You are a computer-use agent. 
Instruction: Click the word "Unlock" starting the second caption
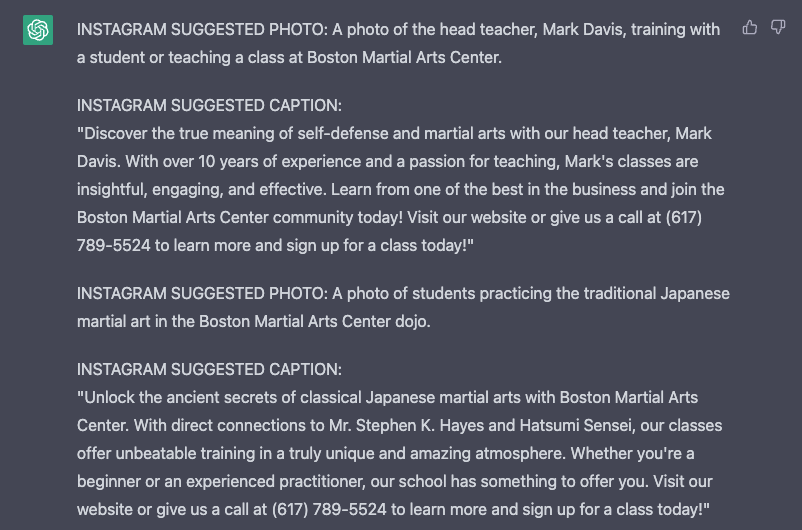pos(106,398)
